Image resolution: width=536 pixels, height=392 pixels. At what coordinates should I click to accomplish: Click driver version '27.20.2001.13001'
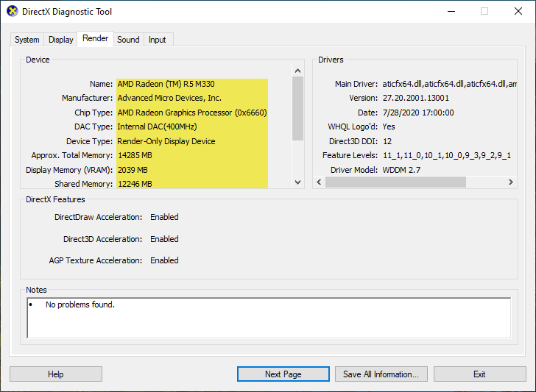point(416,98)
